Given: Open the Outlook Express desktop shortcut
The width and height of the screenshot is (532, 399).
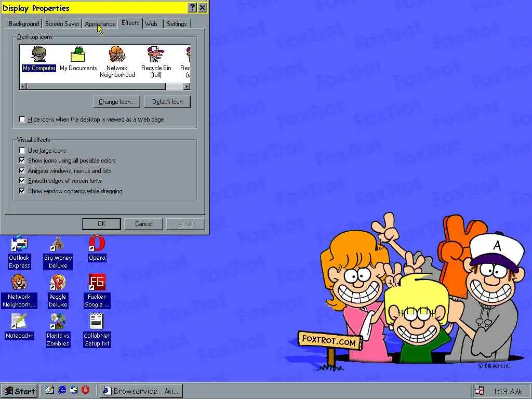Looking at the screenshot, I should click(19, 252).
